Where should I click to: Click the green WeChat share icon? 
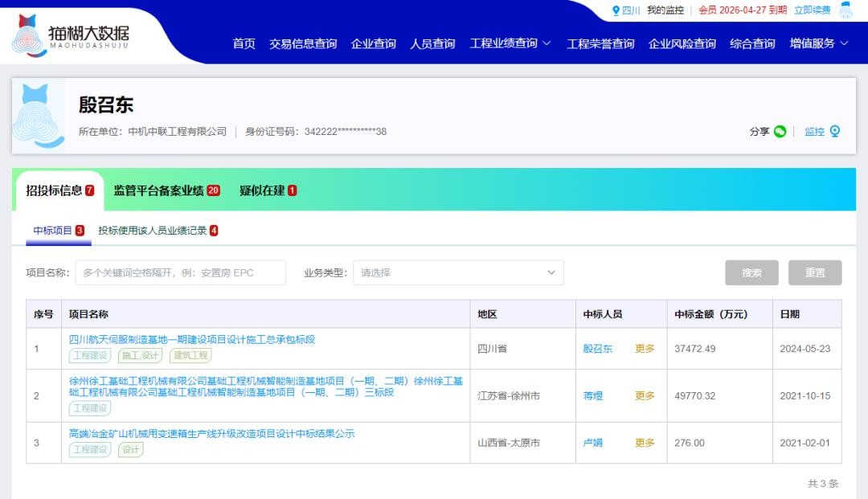[x=780, y=132]
